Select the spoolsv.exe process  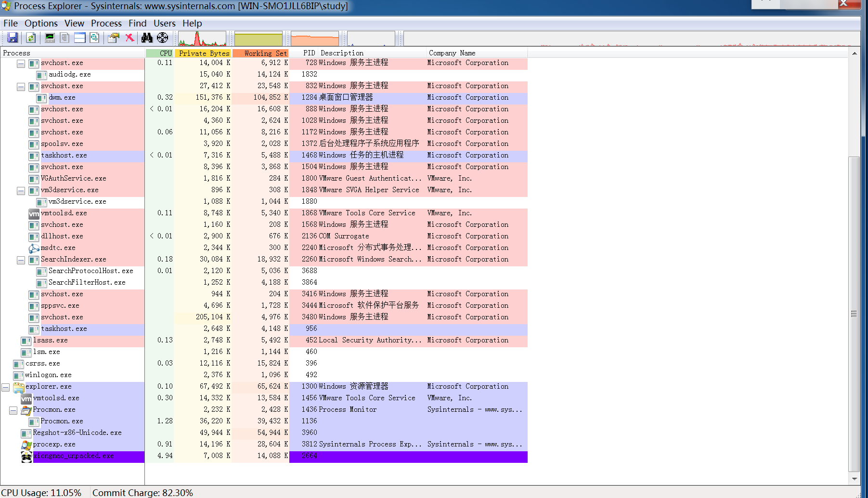point(62,144)
